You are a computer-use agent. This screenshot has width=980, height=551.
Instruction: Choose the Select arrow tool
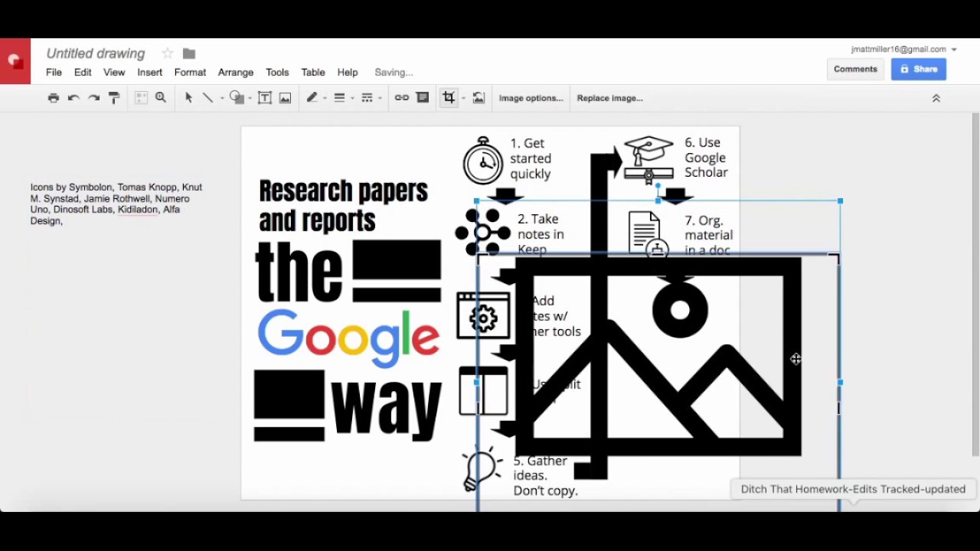[188, 98]
